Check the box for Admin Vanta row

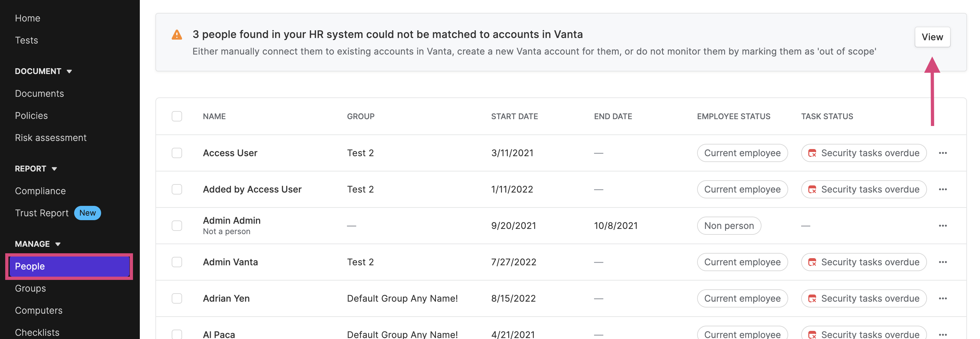tap(177, 262)
